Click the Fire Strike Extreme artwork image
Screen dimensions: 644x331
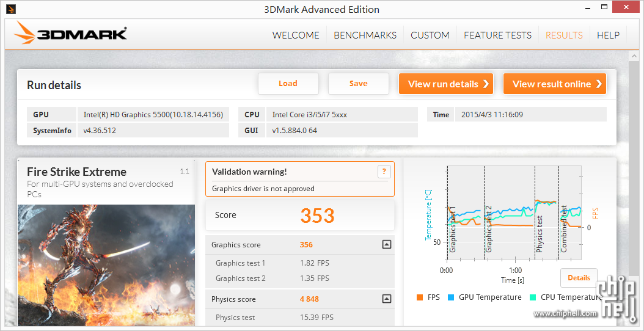click(106, 265)
